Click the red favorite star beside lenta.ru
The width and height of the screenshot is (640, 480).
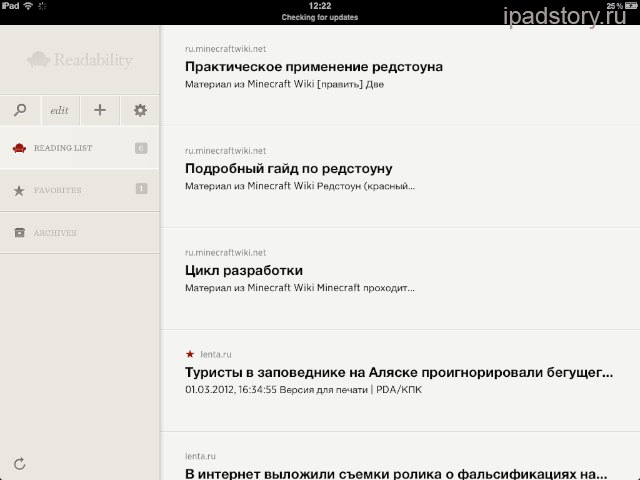coord(190,354)
